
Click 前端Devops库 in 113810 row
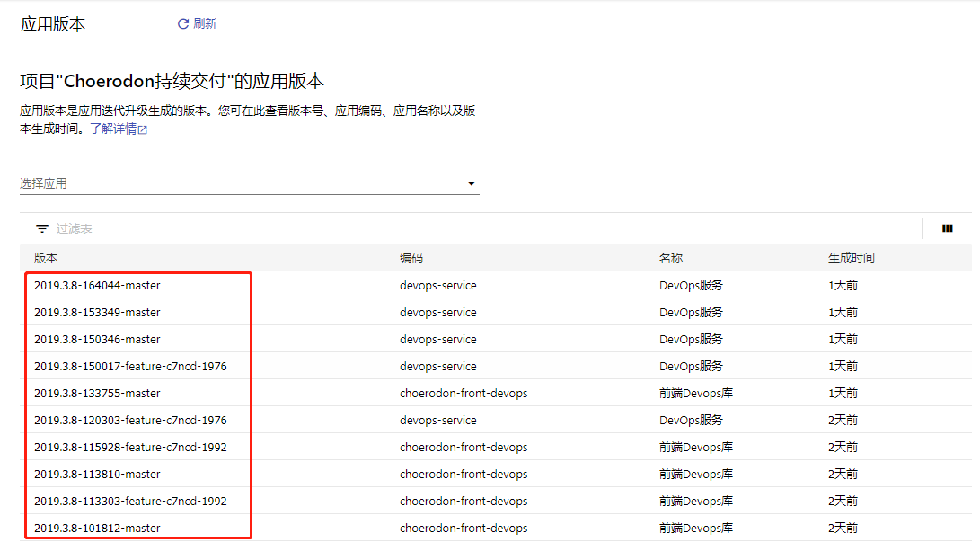pyautogui.click(x=695, y=473)
